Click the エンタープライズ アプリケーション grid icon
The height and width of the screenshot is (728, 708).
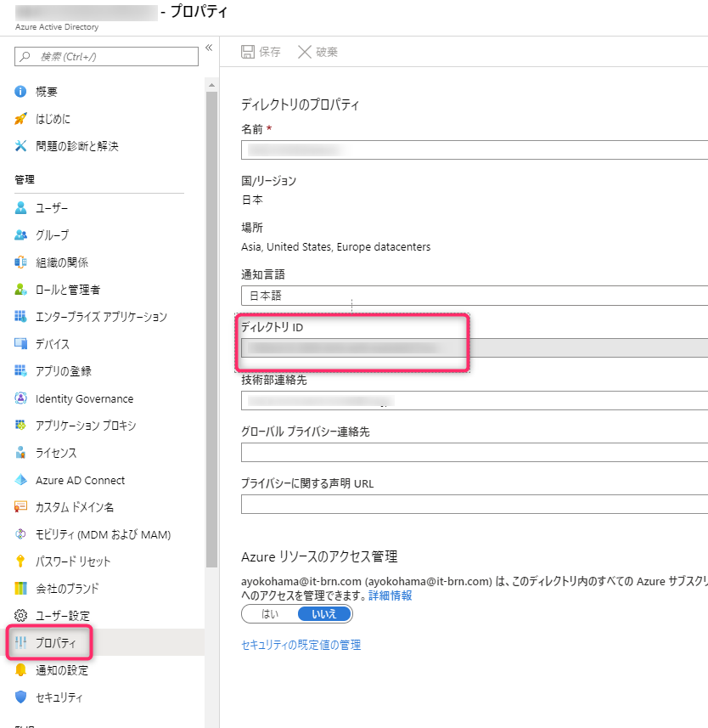pos(20,317)
